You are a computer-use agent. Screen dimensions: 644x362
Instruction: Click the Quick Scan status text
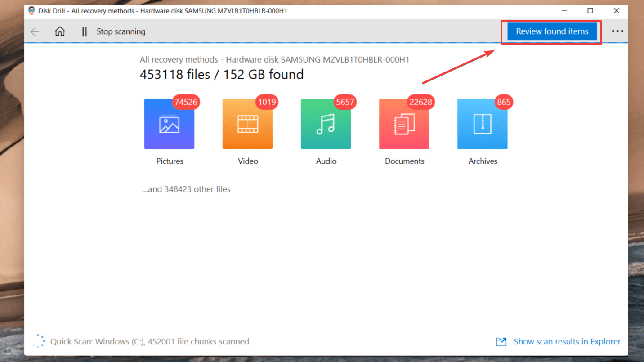pyautogui.click(x=149, y=342)
